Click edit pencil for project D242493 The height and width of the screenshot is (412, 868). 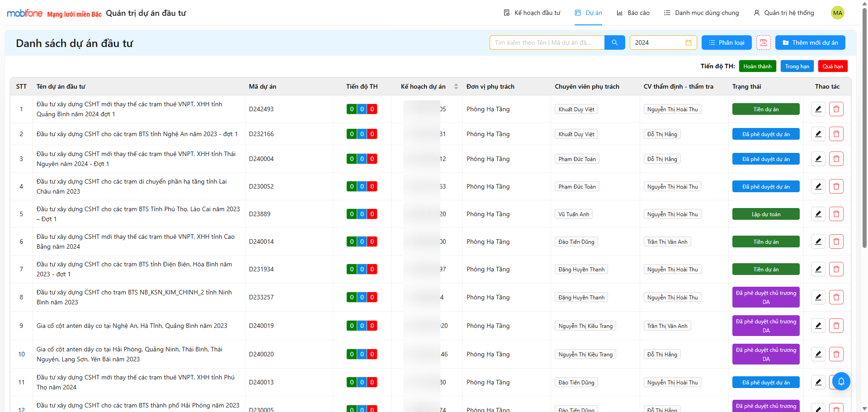click(818, 109)
